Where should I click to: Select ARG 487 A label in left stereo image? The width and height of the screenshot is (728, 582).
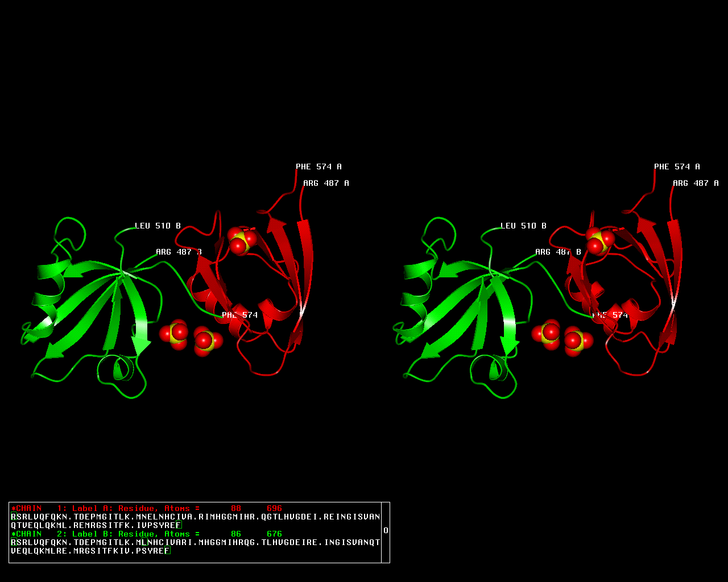(326, 183)
